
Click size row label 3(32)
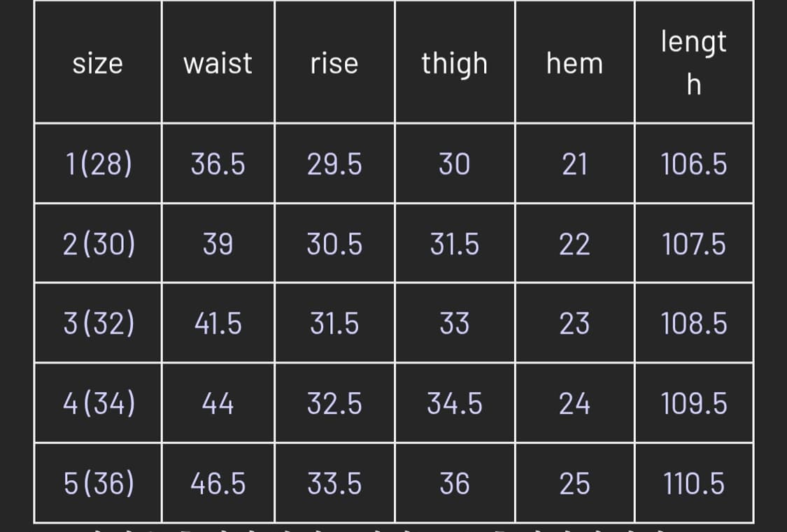click(x=98, y=324)
